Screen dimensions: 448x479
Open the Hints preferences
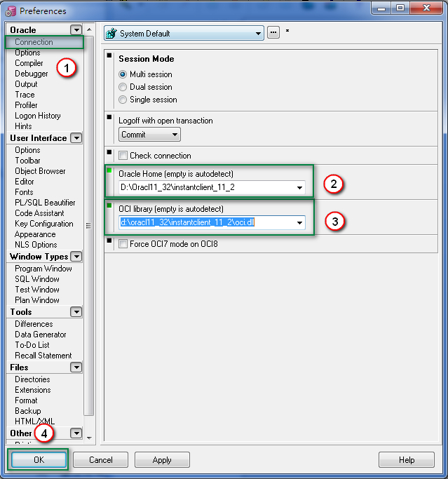pos(23,126)
